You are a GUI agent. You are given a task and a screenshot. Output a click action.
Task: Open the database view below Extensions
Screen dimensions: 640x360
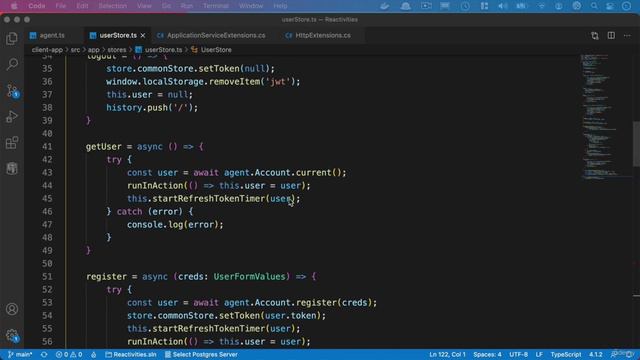click(x=12, y=168)
